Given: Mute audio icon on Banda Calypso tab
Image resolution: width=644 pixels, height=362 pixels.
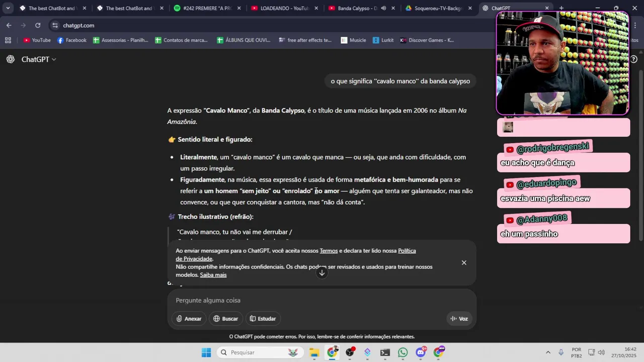Looking at the screenshot, I should (x=383, y=8).
